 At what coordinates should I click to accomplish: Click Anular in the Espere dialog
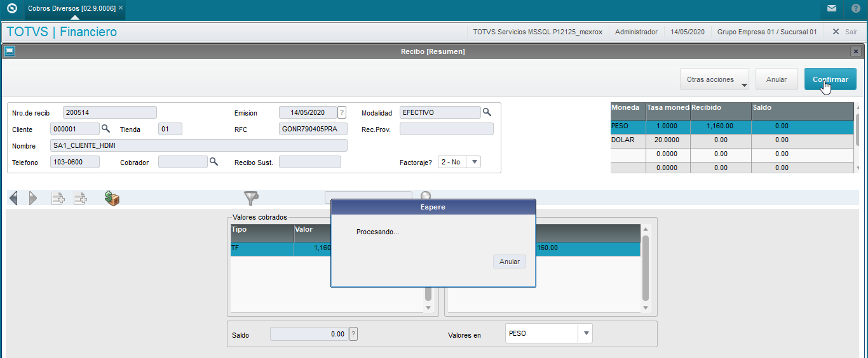coord(510,262)
